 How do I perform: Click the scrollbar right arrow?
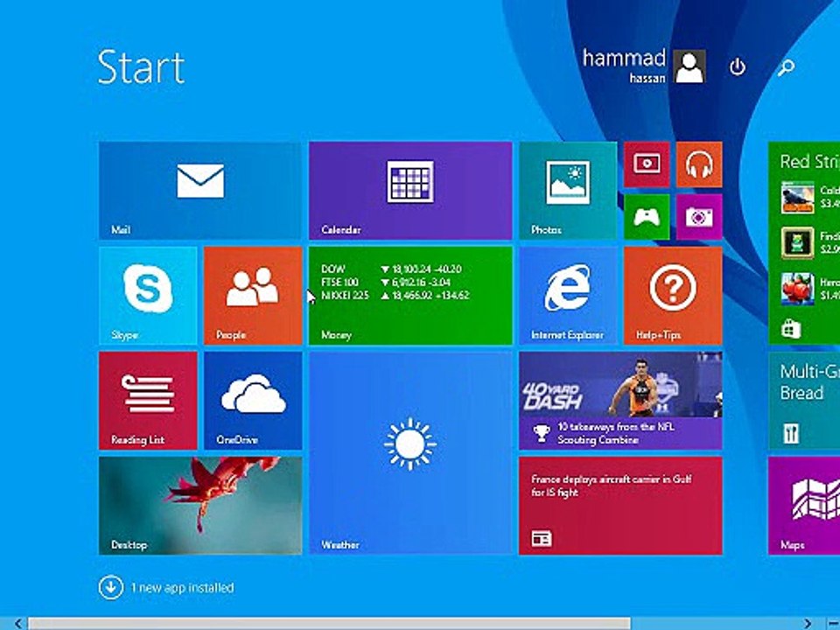pyautogui.click(x=808, y=624)
